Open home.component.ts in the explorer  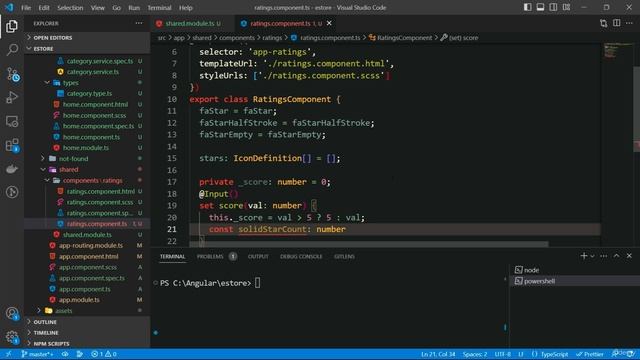(x=91, y=137)
